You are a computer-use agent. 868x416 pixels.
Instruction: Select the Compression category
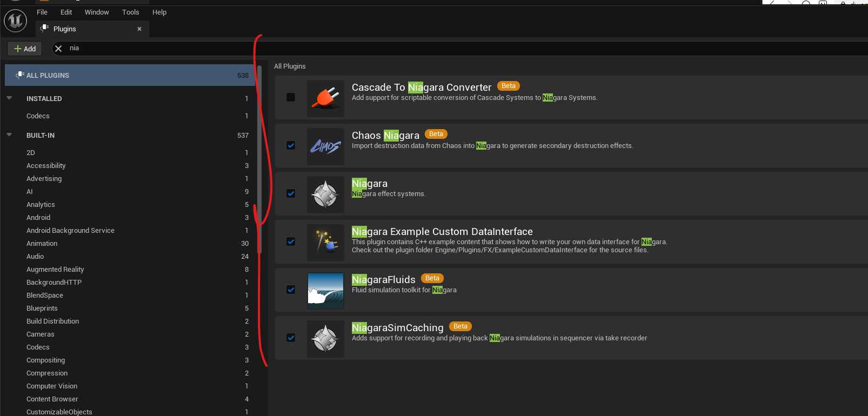(x=130, y=373)
